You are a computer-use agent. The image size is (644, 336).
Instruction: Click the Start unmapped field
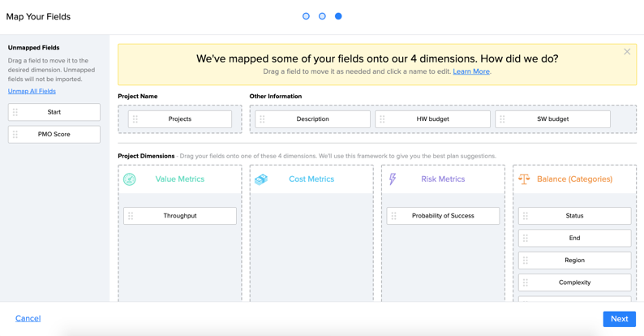coord(54,112)
